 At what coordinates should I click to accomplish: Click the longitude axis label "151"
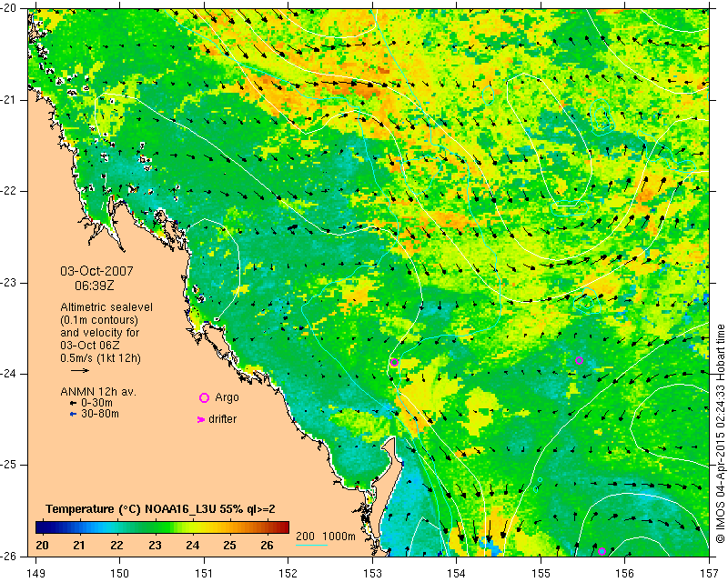click(x=204, y=574)
